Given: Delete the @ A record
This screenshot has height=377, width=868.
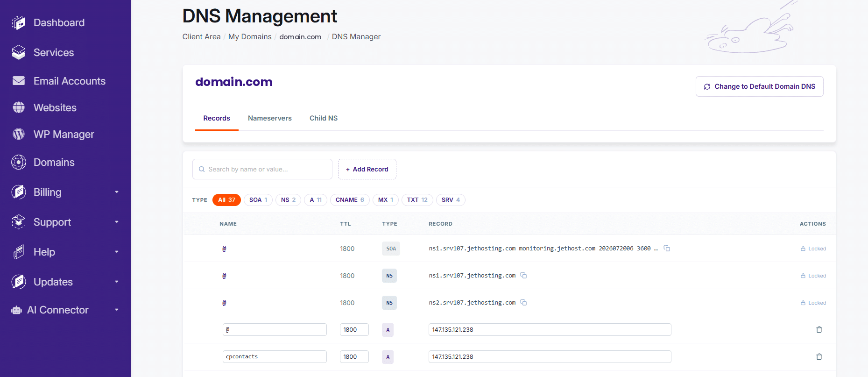Looking at the screenshot, I should coord(819,329).
